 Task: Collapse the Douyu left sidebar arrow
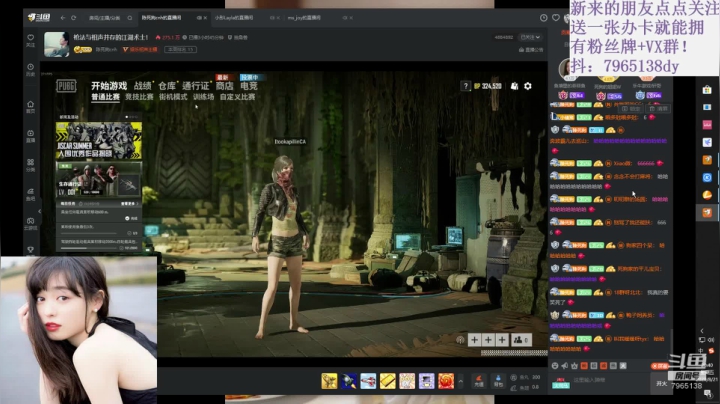[39, 212]
